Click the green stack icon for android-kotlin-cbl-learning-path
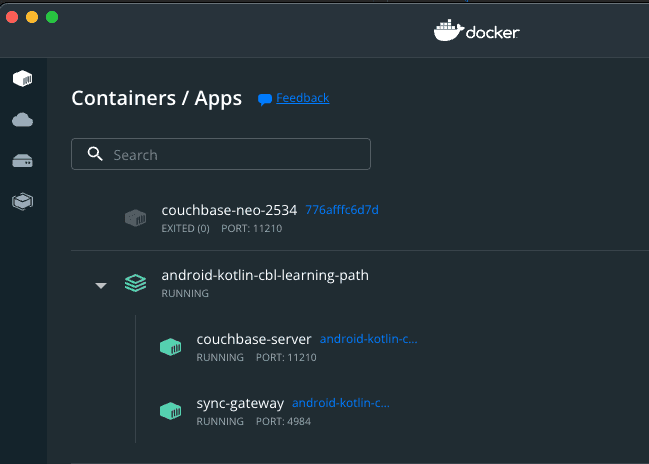649x464 pixels. (135, 283)
